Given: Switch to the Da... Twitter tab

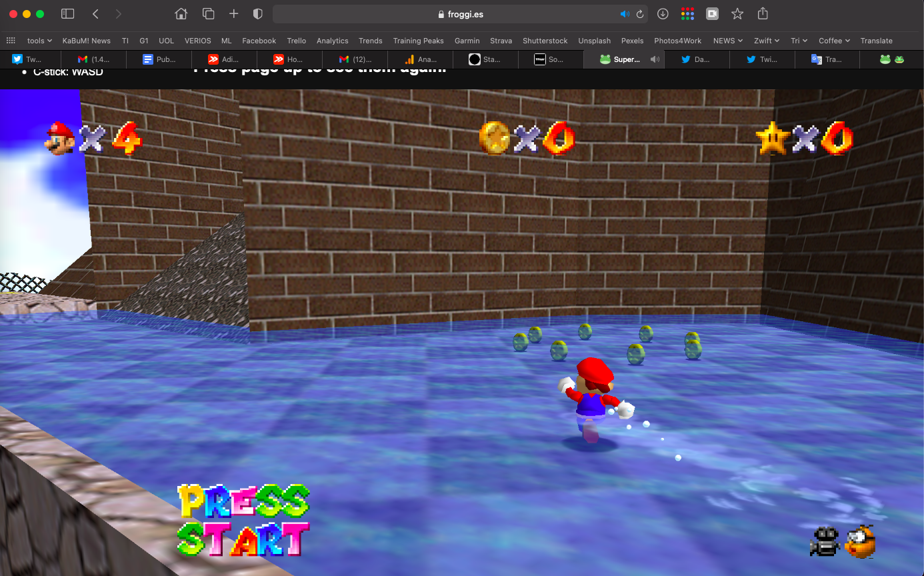Looking at the screenshot, I should [x=697, y=59].
